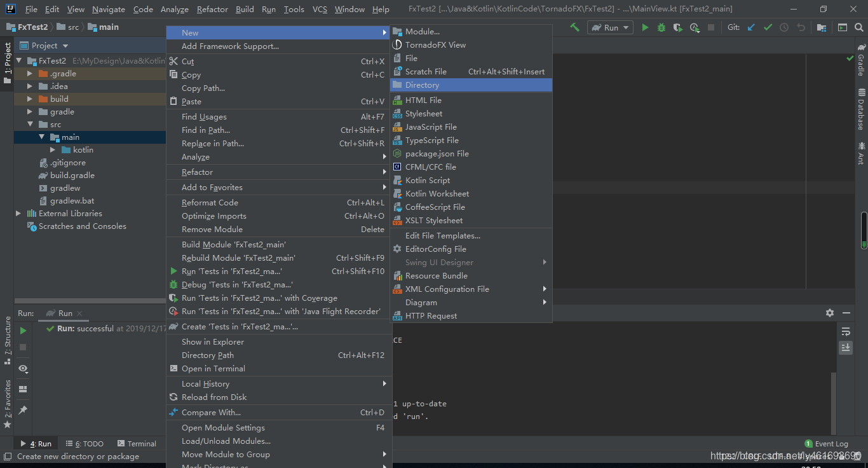Collapse the src folder in project tree

[29, 125]
